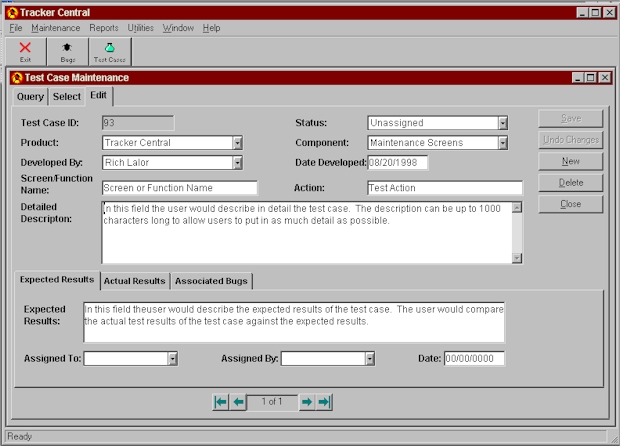The image size is (621, 447).
Task: Go to the first record arrow
Action: pos(221,402)
